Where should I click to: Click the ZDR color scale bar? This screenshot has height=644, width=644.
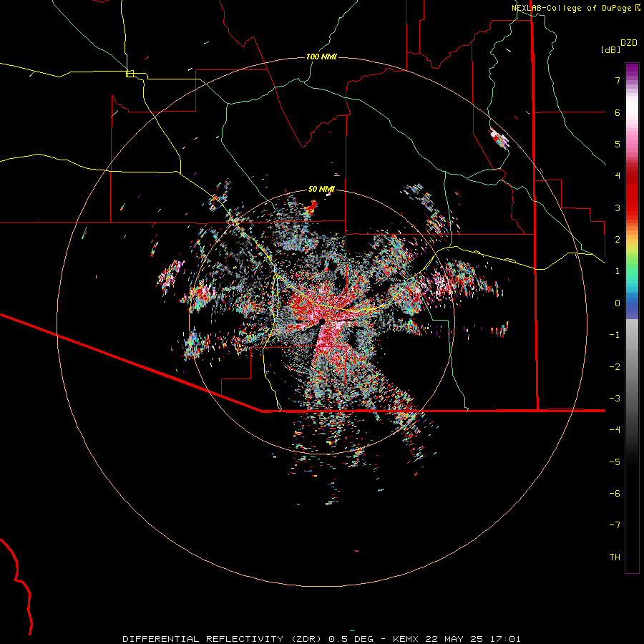632,318
